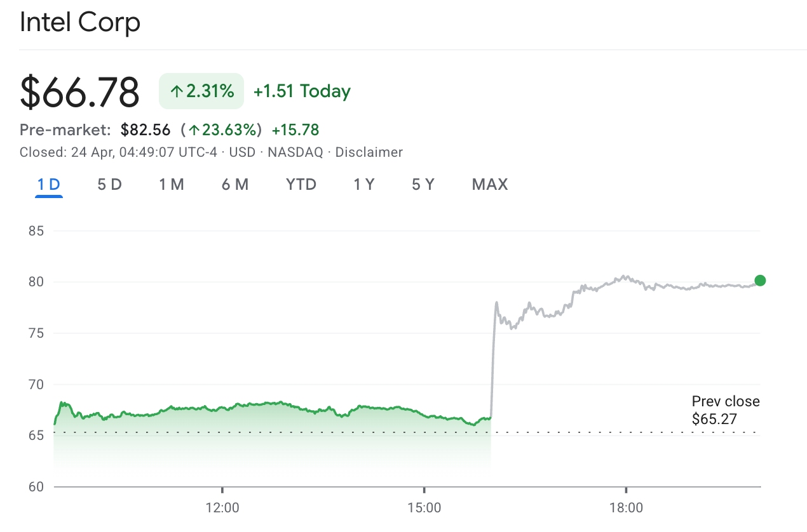Click the 18:00 time axis label
Image resolution: width=807 pixels, height=532 pixels.
(626, 508)
